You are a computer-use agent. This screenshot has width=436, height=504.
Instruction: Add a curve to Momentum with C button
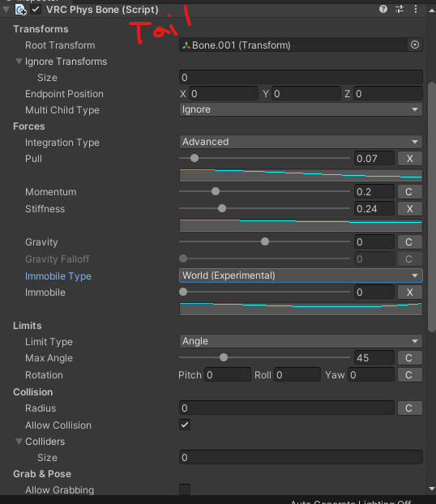point(409,192)
